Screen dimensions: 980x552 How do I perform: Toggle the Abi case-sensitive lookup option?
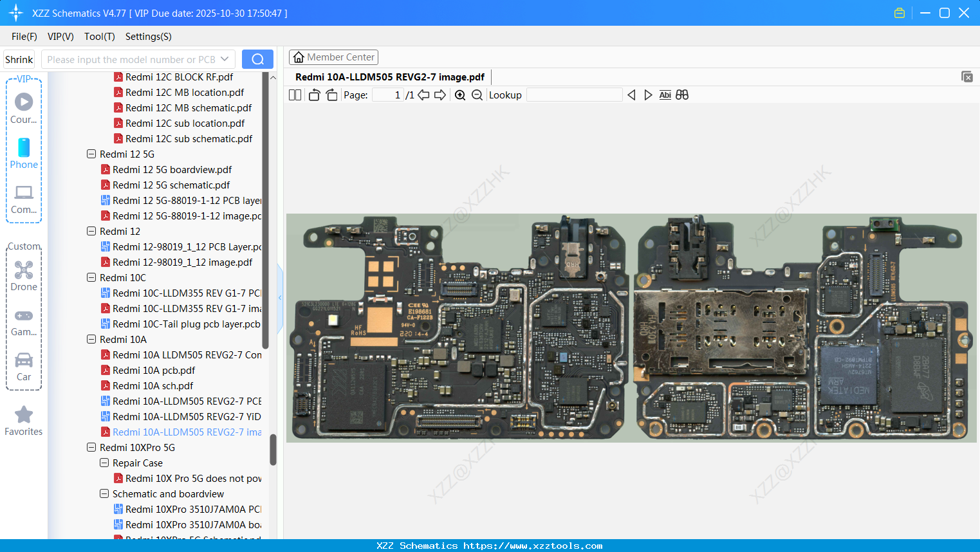pyautogui.click(x=665, y=95)
